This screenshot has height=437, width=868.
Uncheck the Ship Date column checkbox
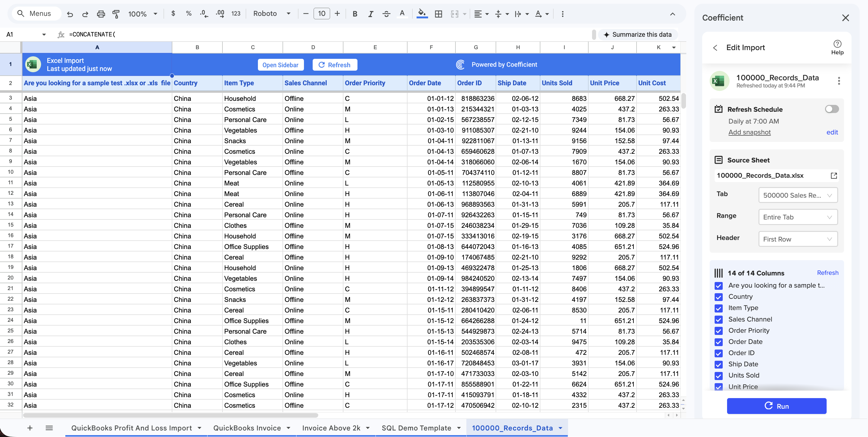(718, 364)
